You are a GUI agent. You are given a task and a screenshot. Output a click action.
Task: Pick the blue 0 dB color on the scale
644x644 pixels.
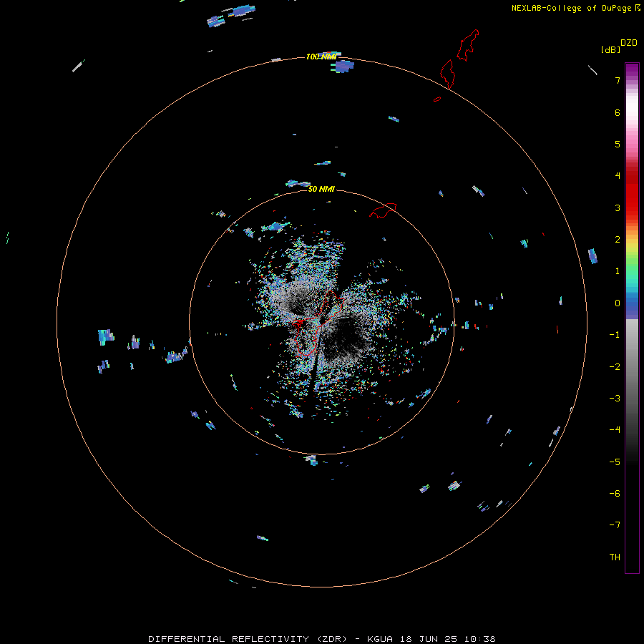[632, 303]
